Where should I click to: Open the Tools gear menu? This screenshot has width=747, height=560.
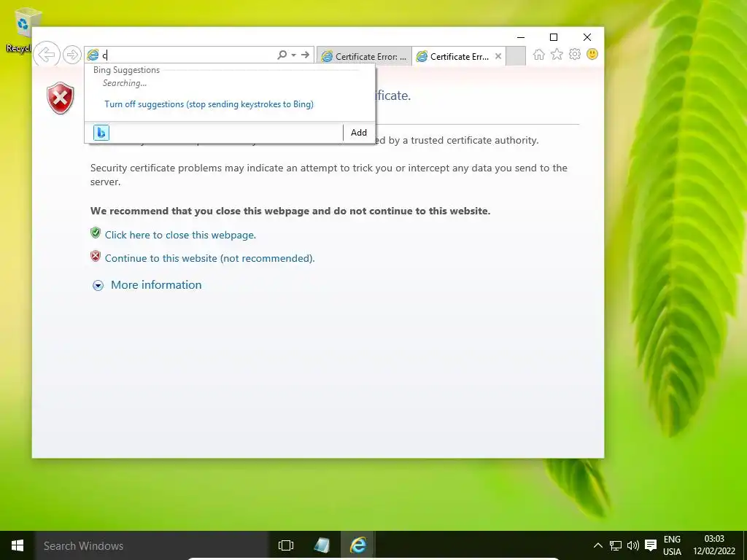[575, 54]
